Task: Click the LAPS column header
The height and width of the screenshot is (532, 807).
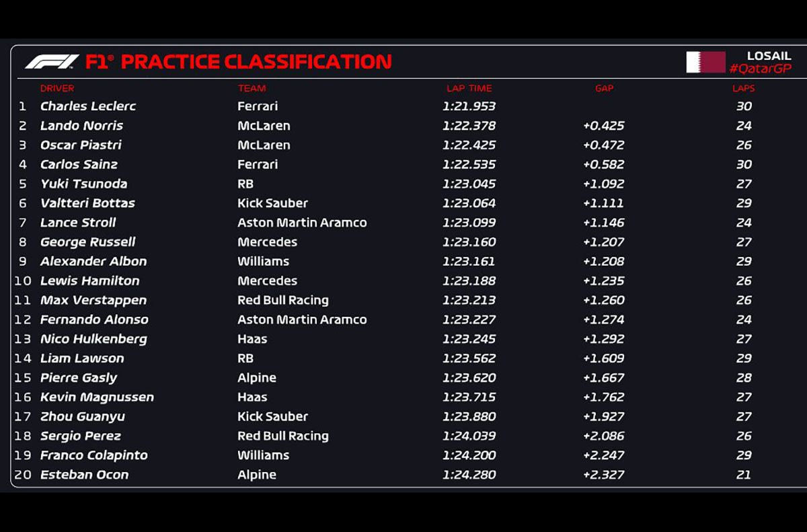Action: click(x=743, y=88)
